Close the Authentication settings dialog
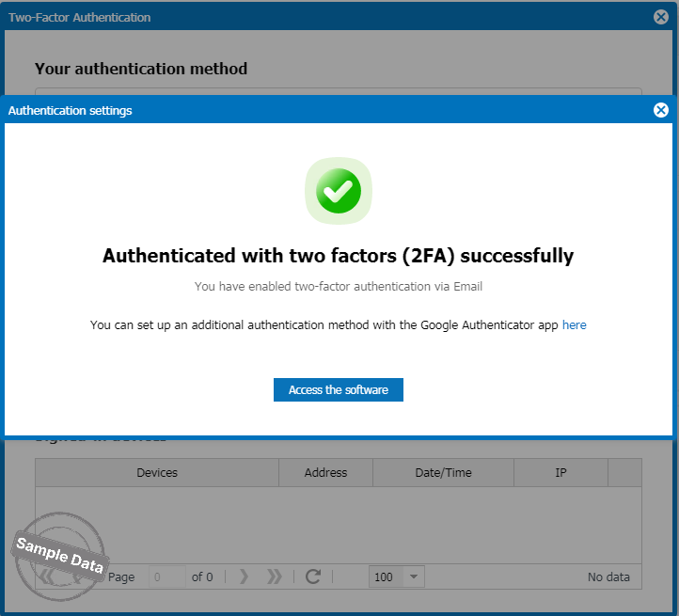This screenshot has width=679, height=616. [x=661, y=110]
